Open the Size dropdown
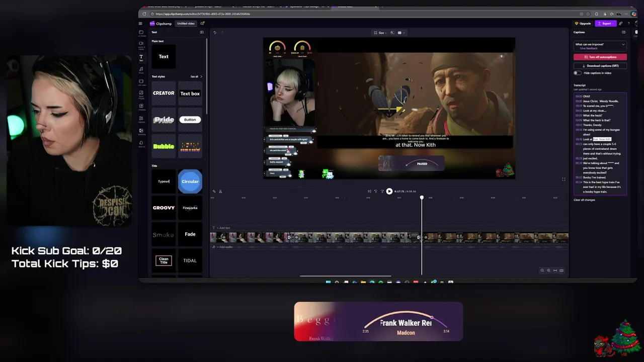Image resolution: width=644 pixels, height=362 pixels. point(380,33)
